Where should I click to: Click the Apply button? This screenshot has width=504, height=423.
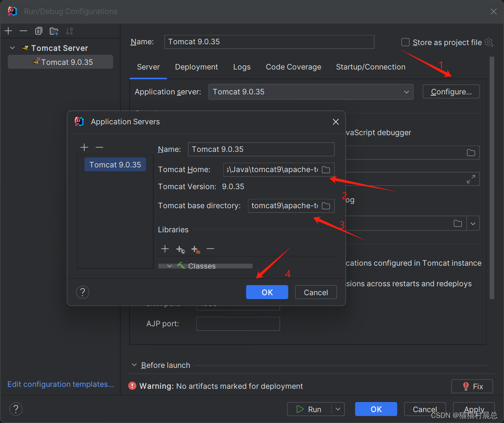[x=474, y=409]
